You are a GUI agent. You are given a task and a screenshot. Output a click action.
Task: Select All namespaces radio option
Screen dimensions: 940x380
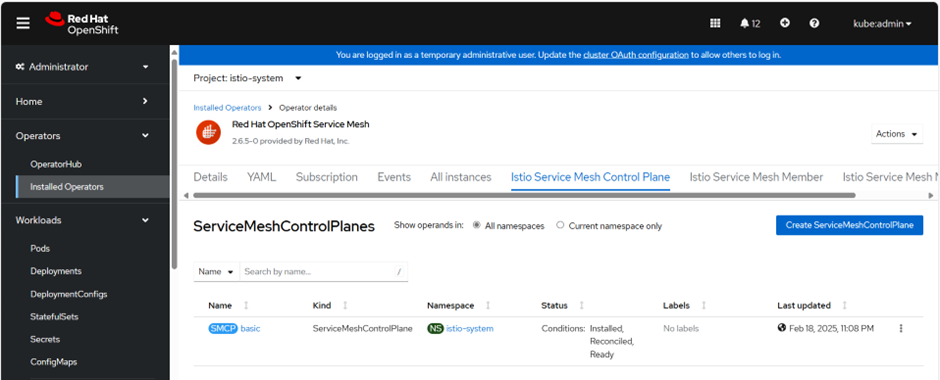tap(477, 225)
